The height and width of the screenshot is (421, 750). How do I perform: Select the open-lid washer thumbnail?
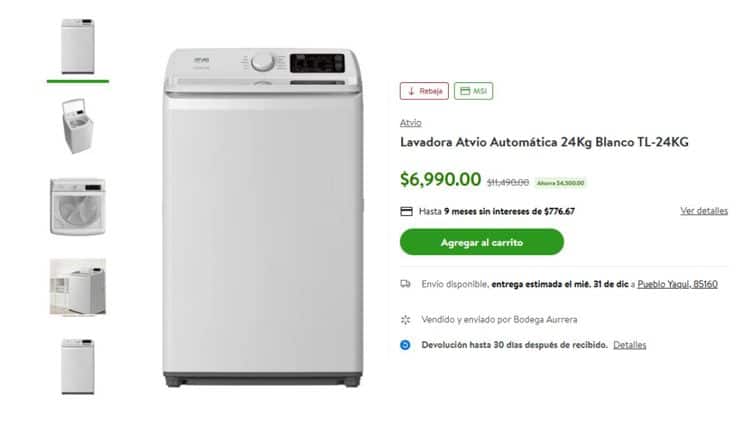(77, 126)
